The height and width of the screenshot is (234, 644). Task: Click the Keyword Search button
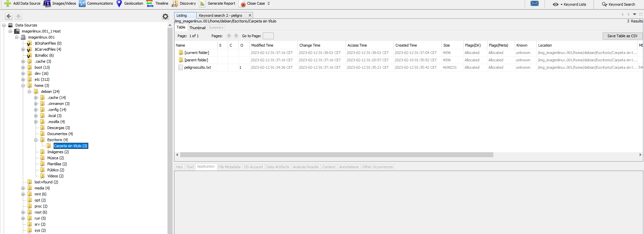618,4
